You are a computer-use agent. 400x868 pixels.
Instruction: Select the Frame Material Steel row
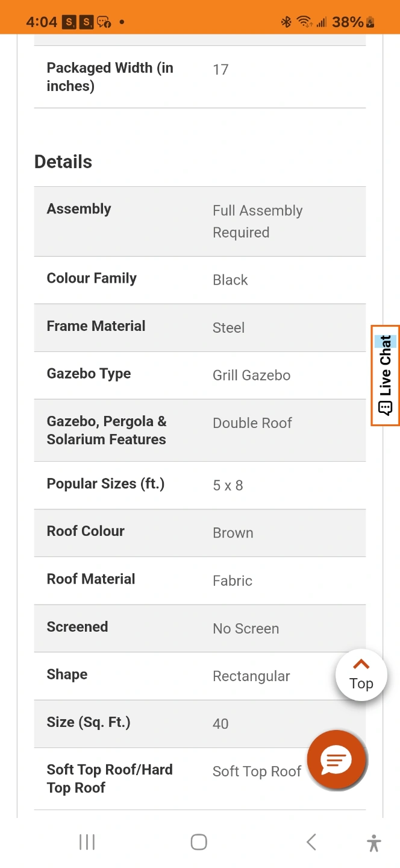200,327
